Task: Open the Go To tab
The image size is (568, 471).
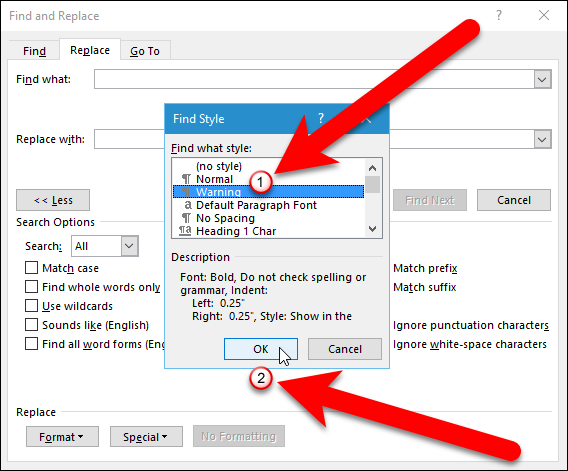Action: pos(145,51)
